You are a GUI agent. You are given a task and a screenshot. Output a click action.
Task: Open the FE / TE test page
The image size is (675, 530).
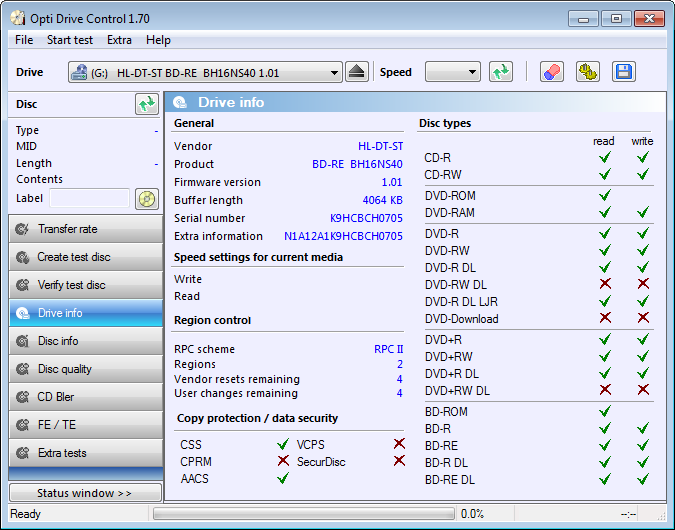click(86, 425)
